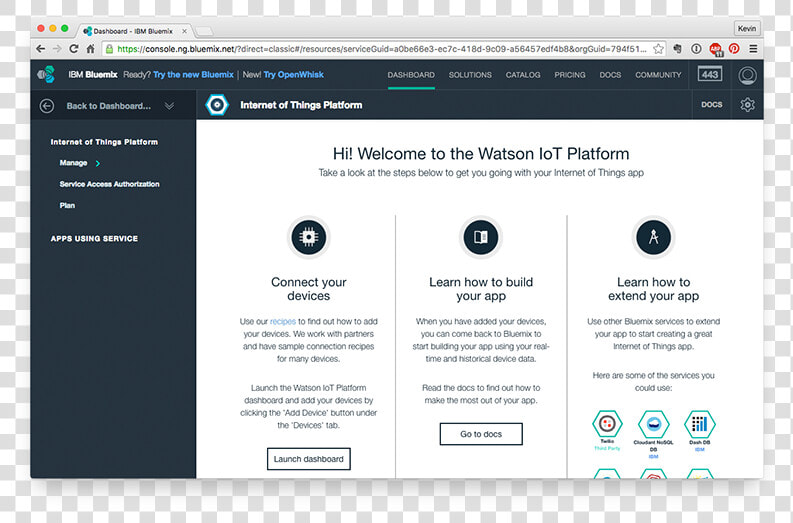Image resolution: width=793 pixels, height=523 pixels.
Task: Select the Manage sidebar item
Action: click(73, 163)
